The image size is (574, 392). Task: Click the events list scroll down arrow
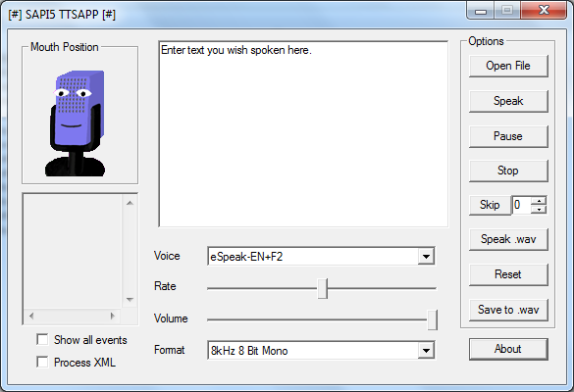pos(130,300)
